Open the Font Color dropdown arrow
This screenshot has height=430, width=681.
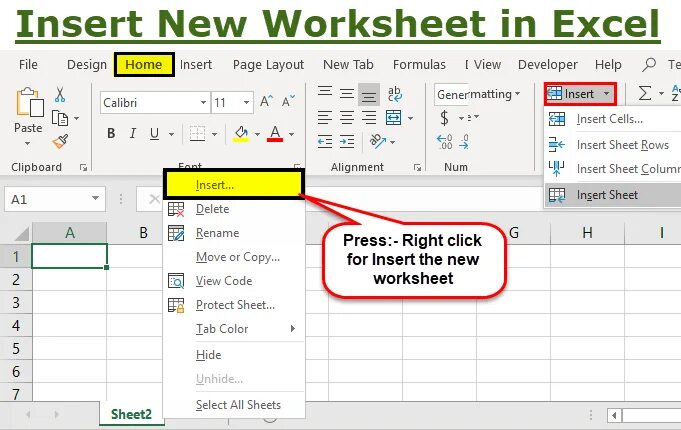(x=291, y=134)
